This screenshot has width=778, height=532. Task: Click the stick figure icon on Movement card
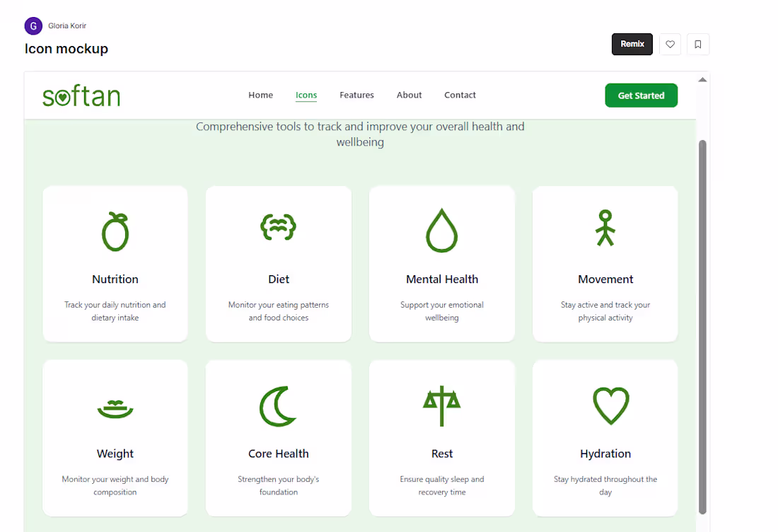[x=605, y=228]
